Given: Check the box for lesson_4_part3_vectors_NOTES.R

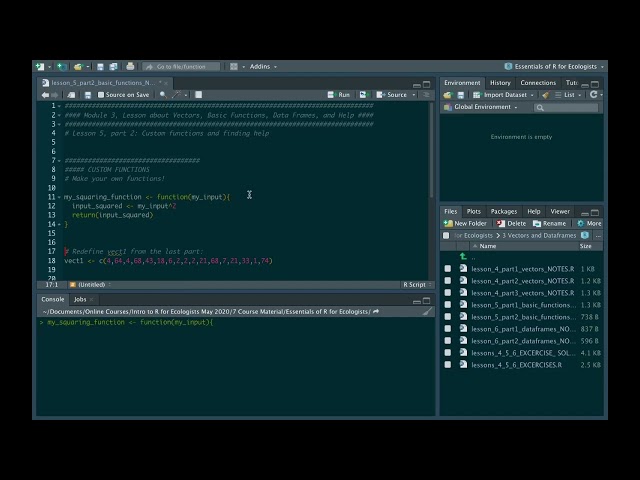Looking at the screenshot, I should point(448,293).
